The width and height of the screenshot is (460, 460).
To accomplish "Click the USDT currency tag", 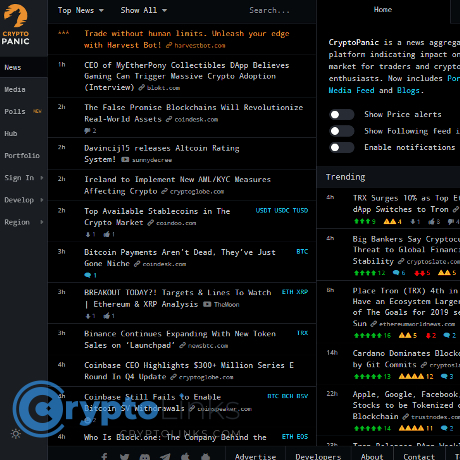I will [263, 211].
